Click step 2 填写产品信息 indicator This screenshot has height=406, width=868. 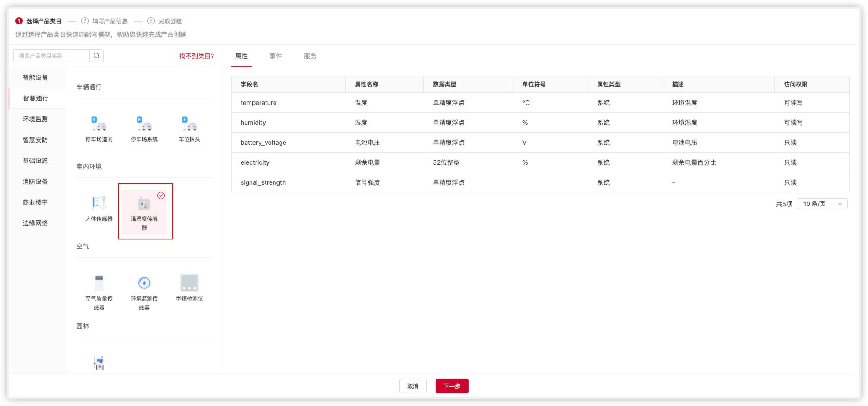point(104,21)
